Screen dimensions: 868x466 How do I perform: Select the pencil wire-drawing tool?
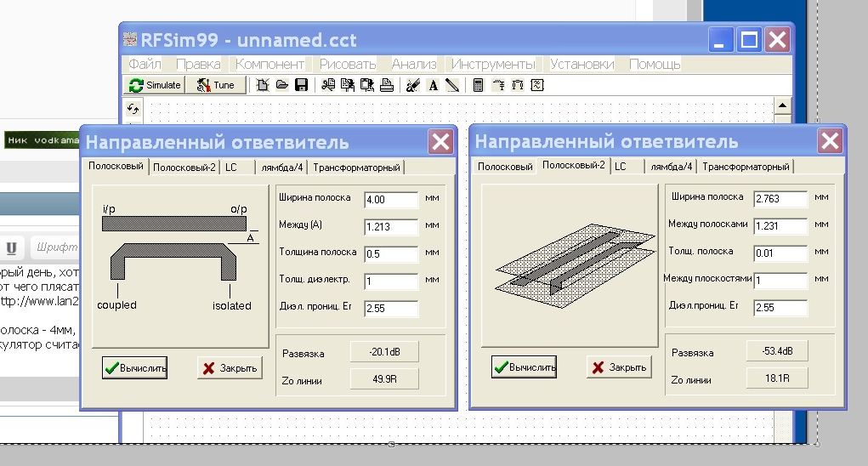pos(452,85)
